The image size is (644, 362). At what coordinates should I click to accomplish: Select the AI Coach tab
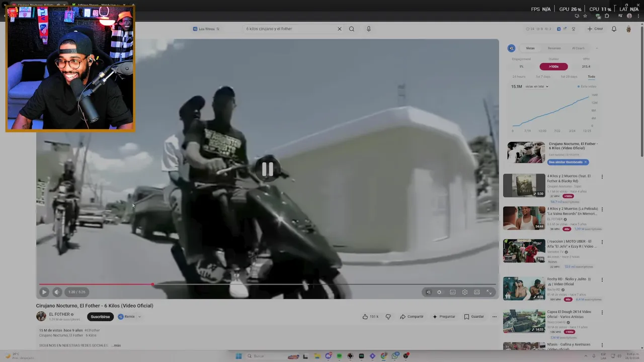pyautogui.click(x=578, y=48)
